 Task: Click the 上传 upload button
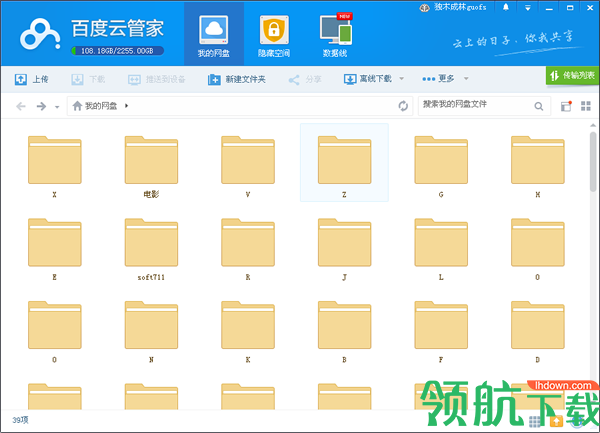(x=31, y=79)
